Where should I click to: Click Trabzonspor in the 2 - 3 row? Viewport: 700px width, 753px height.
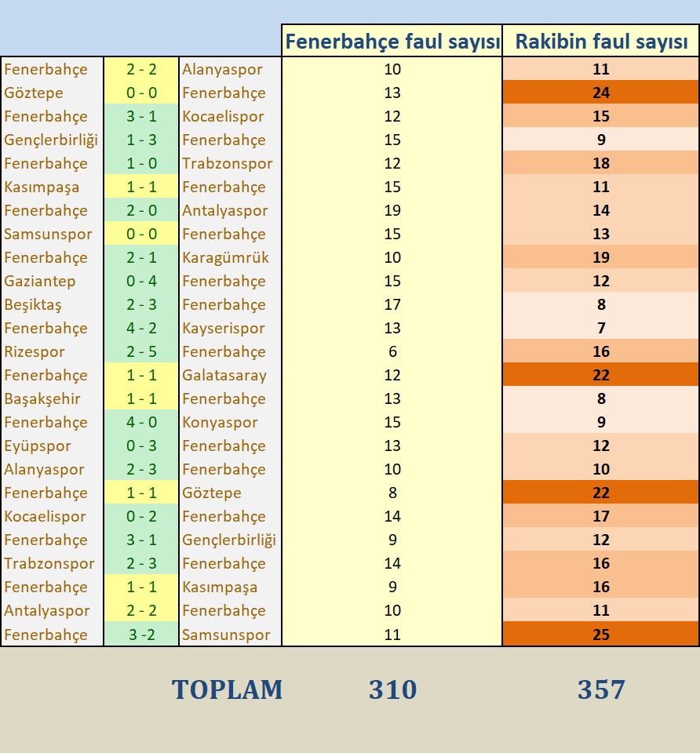pyautogui.click(x=52, y=563)
